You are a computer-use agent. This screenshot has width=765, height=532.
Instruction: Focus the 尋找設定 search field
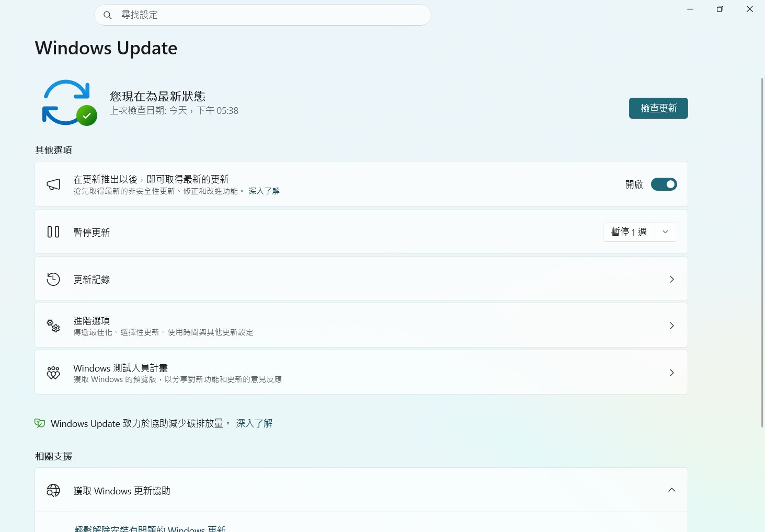pos(262,15)
